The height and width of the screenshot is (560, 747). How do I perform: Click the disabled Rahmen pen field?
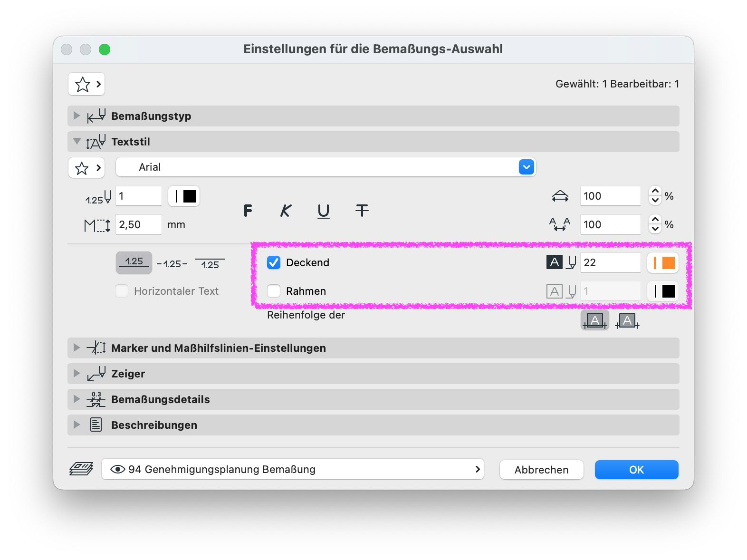pyautogui.click(x=611, y=291)
